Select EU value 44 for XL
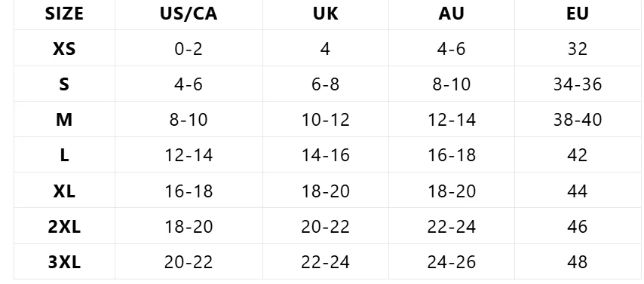The width and height of the screenshot is (644, 284). (x=577, y=191)
